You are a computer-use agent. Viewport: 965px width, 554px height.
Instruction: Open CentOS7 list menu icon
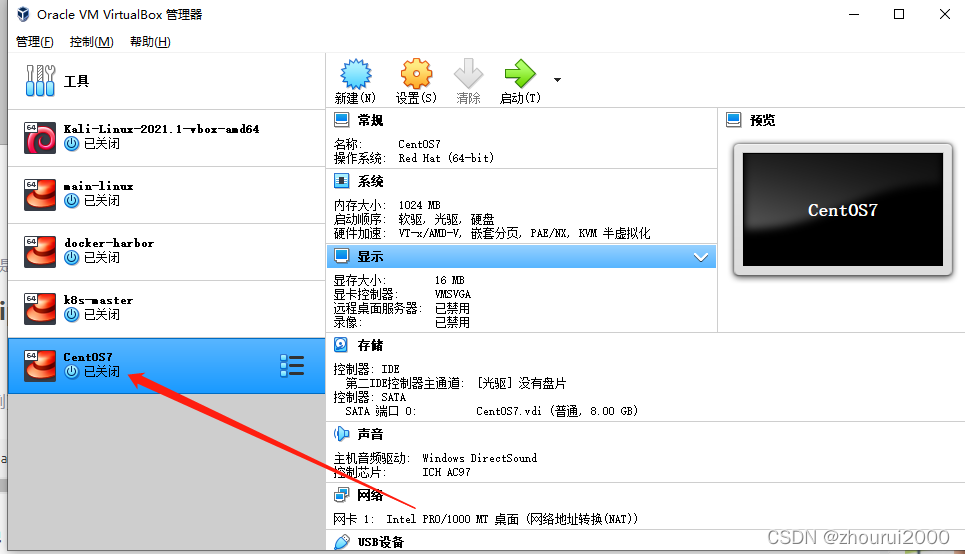(292, 366)
